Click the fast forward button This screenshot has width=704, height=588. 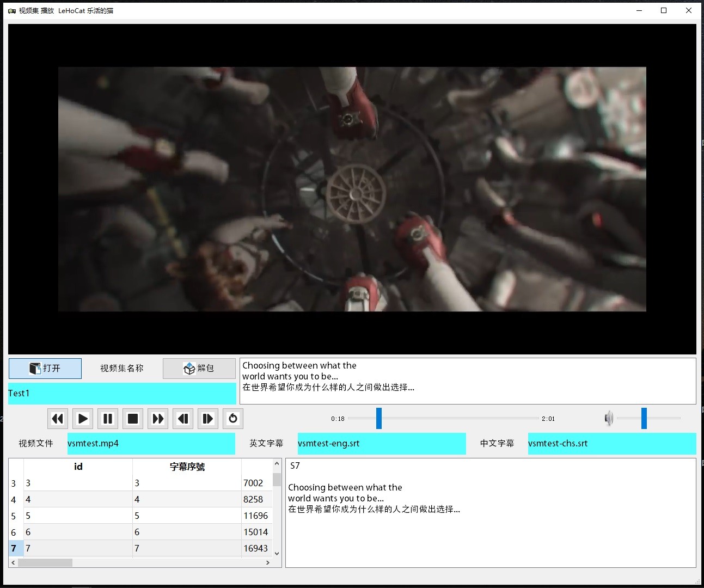158,419
